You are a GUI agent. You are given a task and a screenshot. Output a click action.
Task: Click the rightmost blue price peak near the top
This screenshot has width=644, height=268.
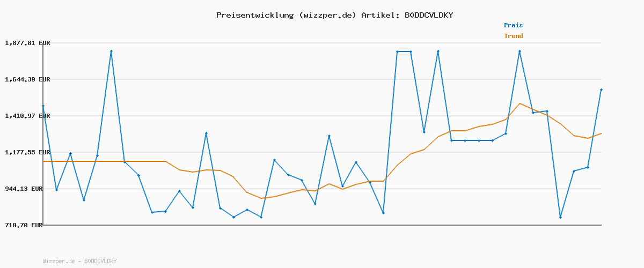click(x=519, y=51)
